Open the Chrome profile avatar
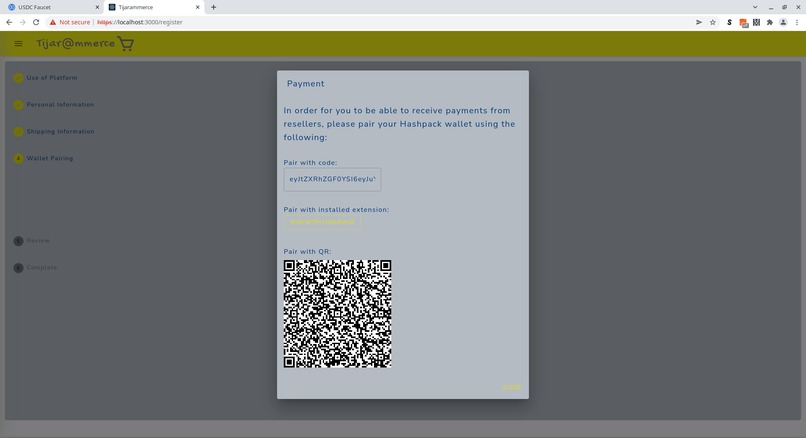 (x=783, y=22)
